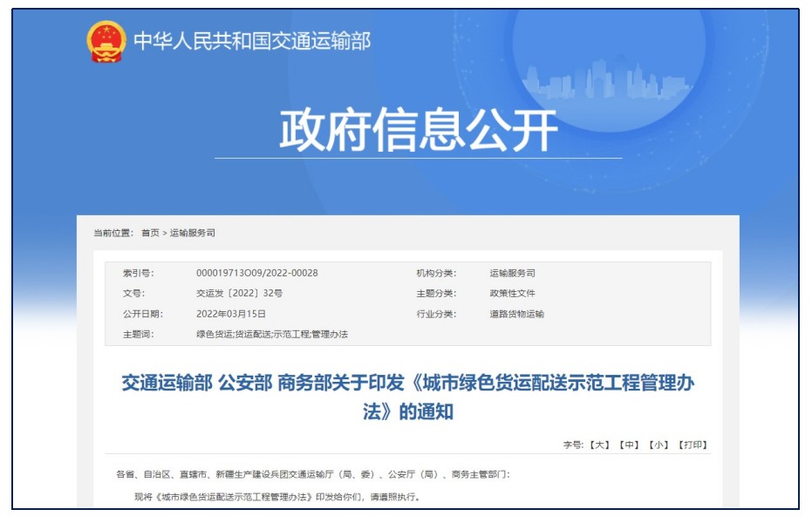Set font size to 中
Viewport: 812px width, 523px height.
pyautogui.click(x=630, y=445)
